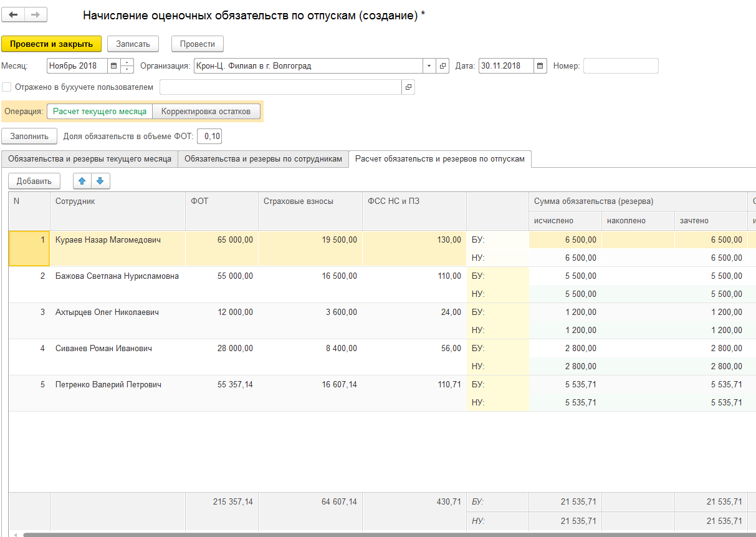
Task: Go forward with the right arrow
Action: click(36, 15)
